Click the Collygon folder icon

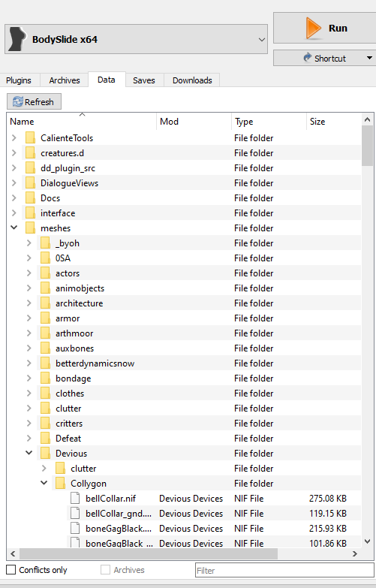[60, 483]
